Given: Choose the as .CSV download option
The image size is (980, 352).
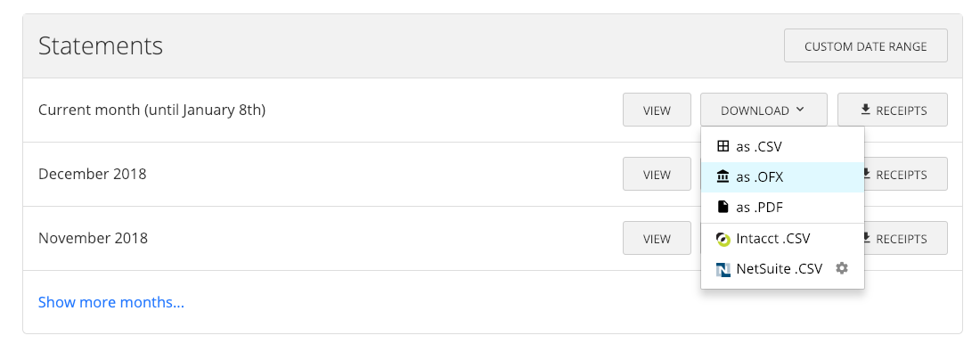Looking at the screenshot, I should (782, 147).
